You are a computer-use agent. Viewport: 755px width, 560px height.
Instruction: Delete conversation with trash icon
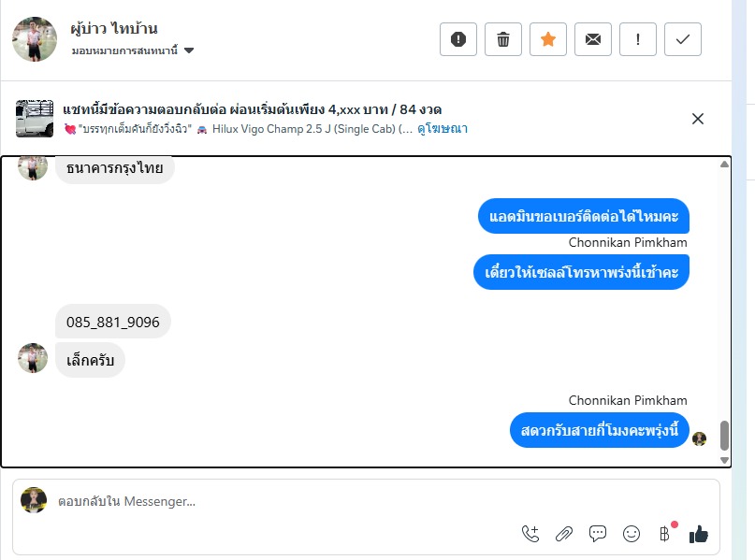click(x=503, y=39)
